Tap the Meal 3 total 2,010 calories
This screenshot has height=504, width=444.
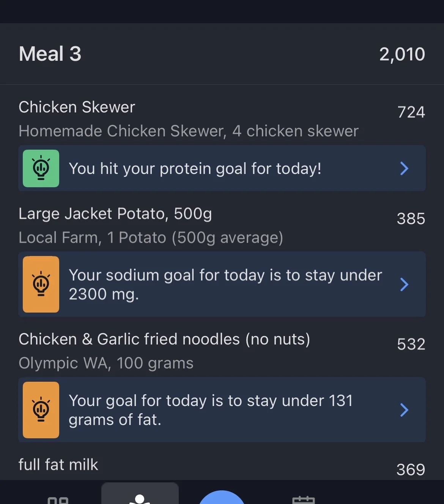pos(402,54)
